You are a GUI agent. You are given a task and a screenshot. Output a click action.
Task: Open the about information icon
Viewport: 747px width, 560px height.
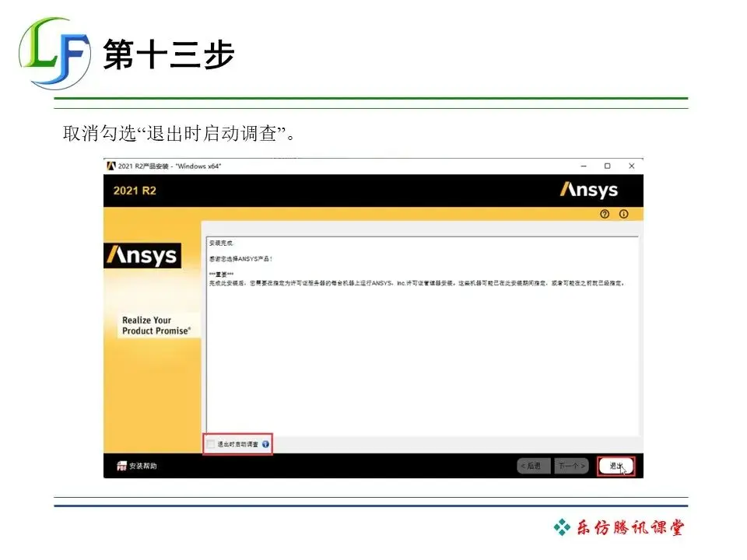pyautogui.click(x=623, y=215)
